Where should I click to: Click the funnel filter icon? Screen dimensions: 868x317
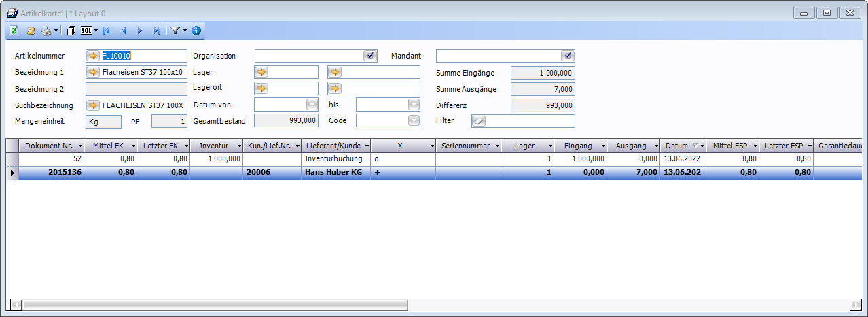(175, 31)
